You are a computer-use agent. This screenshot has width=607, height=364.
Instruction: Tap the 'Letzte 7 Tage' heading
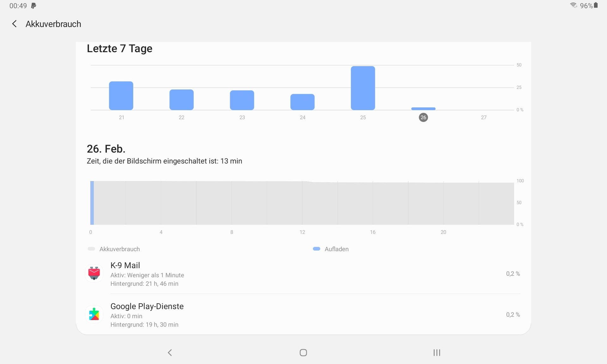[120, 48]
